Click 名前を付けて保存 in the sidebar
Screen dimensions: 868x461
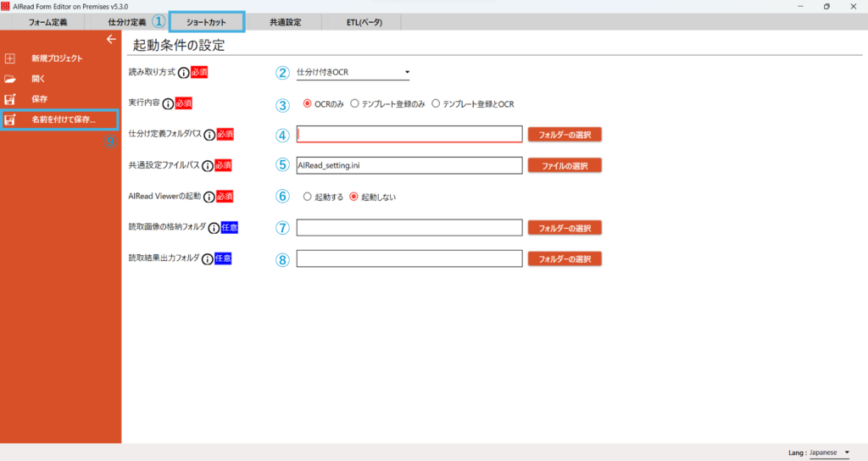[x=63, y=119]
